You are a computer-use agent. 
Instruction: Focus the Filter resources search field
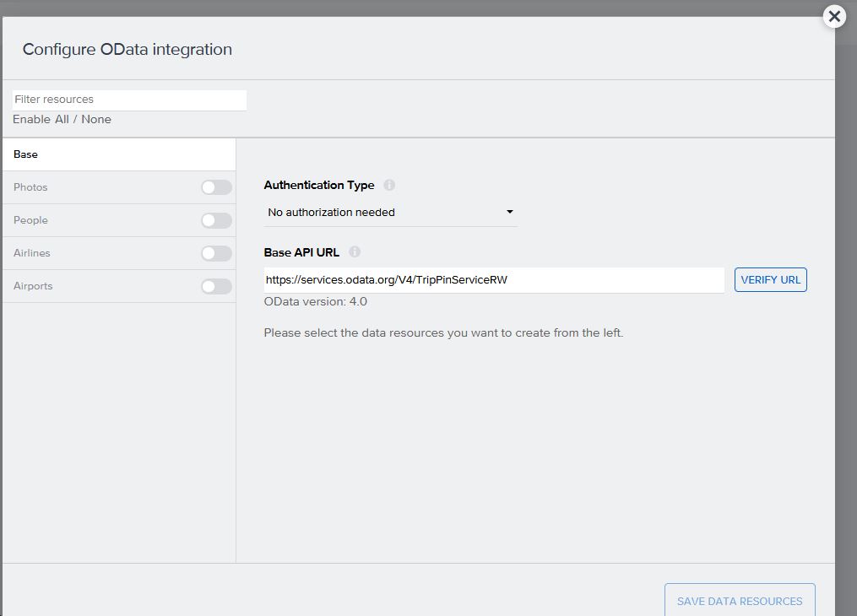[x=129, y=100]
